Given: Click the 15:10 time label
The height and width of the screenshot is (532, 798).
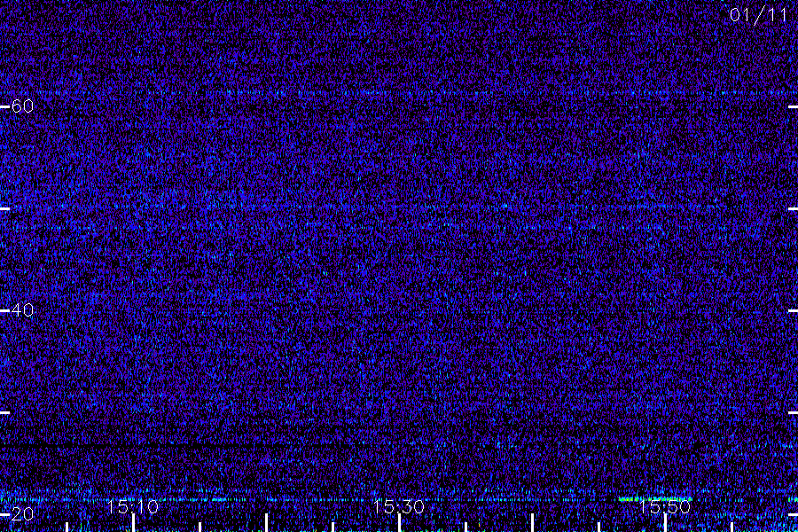Looking at the screenshot, I should coord(132,506).
